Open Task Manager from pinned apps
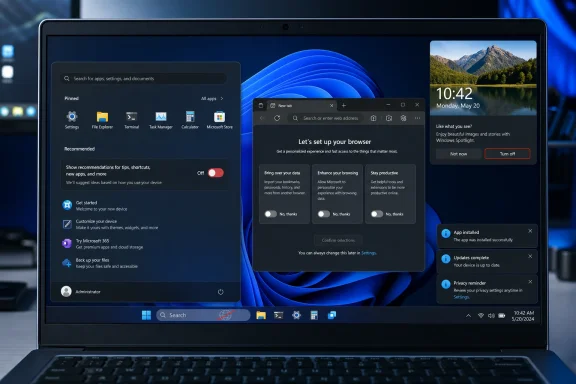Viewport: 576px width, 384px height. [161, 120]
